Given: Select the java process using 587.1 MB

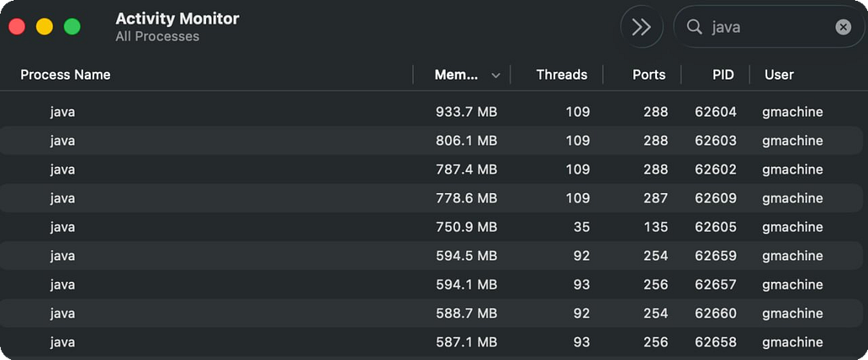Looking at the screenshot, I should click(63, 342).
